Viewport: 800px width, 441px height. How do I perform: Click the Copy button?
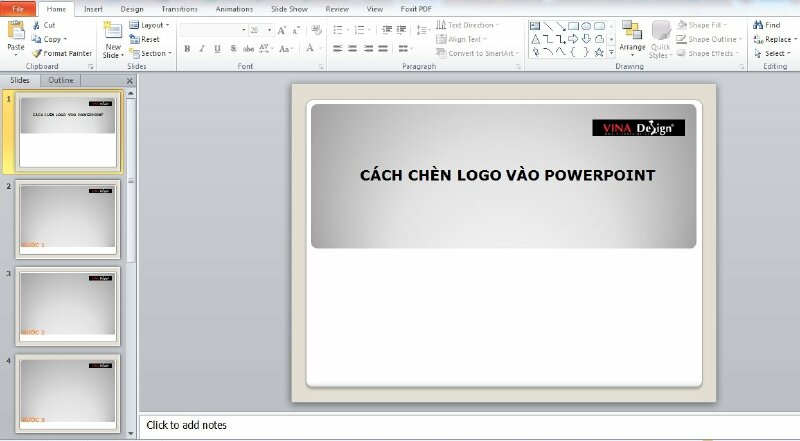coord(49,39)
